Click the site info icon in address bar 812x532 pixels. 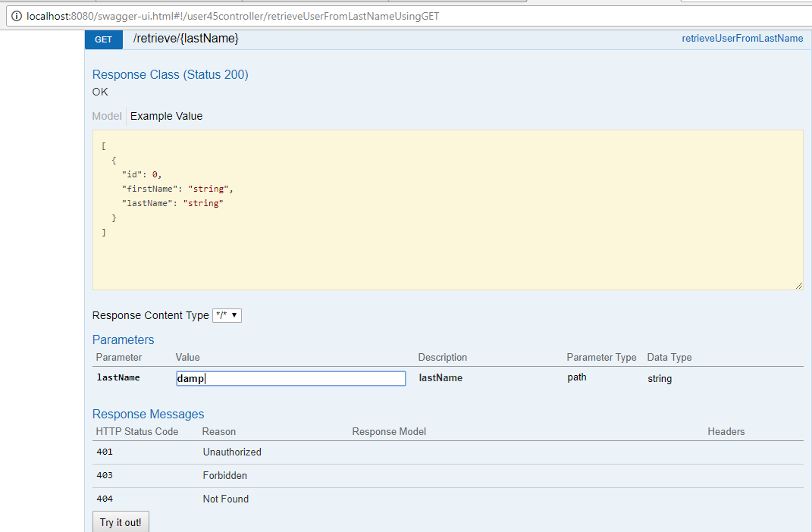(16, 16)
